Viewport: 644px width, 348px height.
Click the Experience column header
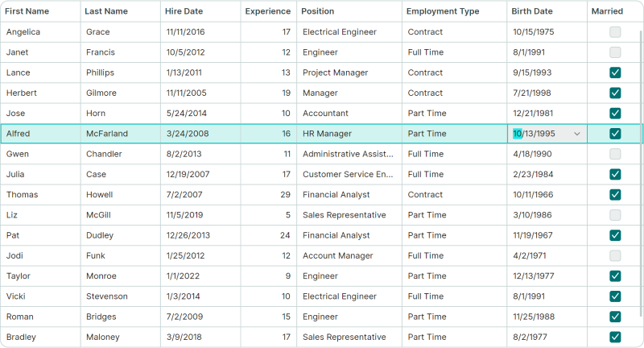269,11
